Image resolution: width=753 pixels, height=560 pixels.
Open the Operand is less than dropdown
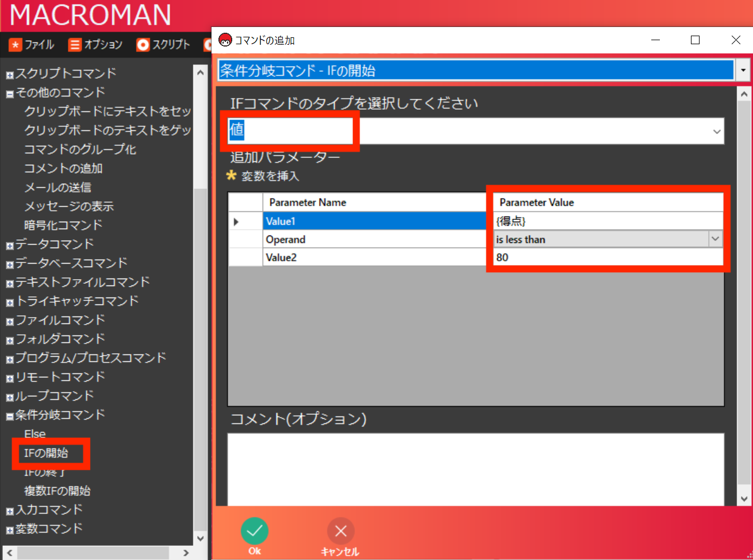(716, 239)
